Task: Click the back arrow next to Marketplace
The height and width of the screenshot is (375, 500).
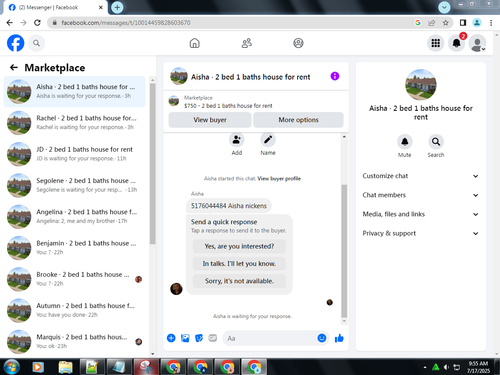Action: click(x=14, y=68)
